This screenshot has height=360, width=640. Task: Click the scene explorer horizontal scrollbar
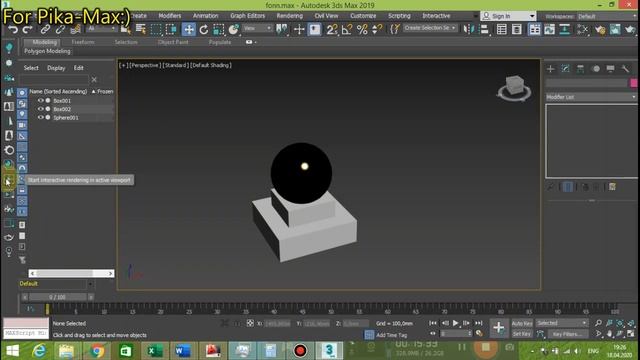(71, 273)
